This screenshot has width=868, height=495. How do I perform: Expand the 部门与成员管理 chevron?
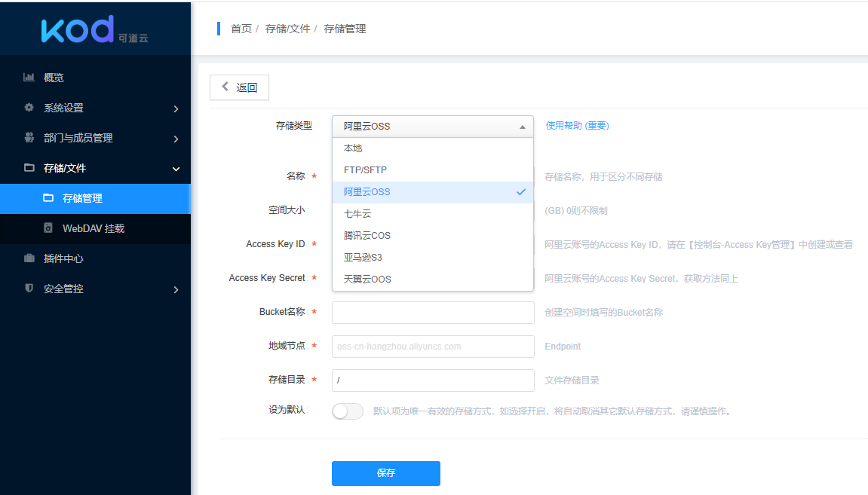pos(176,139)
